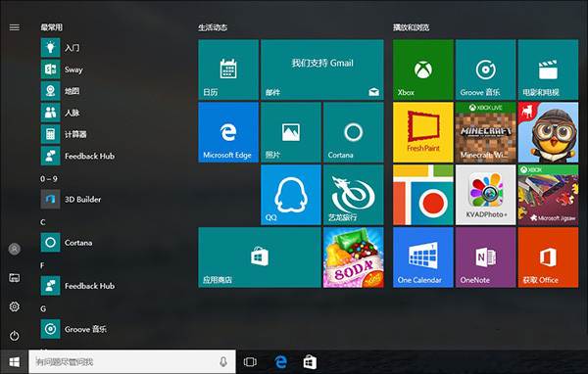Click the Power button icon
Image resolution: width=588 pixels, height=374 pixels.
click(x=15, y=336)
